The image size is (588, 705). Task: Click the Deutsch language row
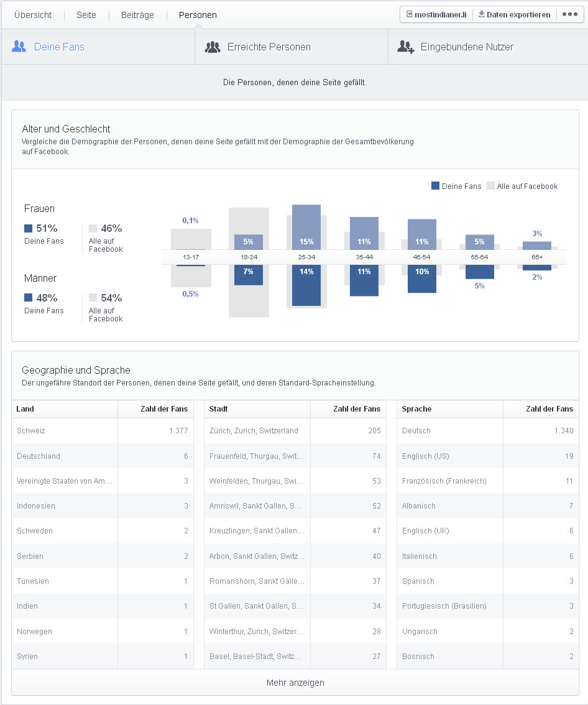[488, 431]
